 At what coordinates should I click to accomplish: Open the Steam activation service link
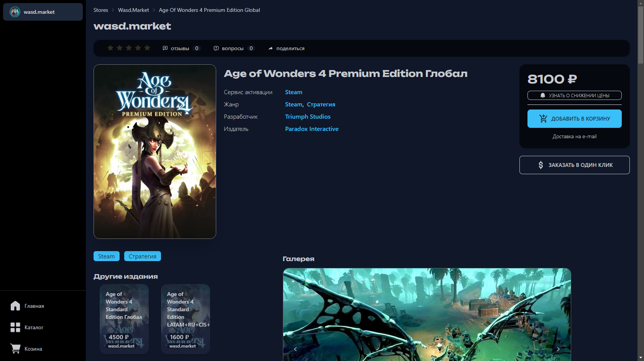(294, 92)
